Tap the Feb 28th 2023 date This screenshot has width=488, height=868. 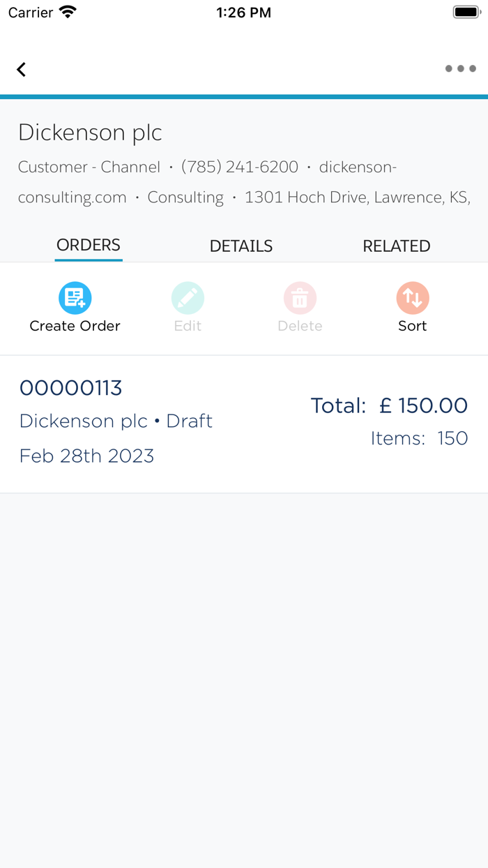86,455
